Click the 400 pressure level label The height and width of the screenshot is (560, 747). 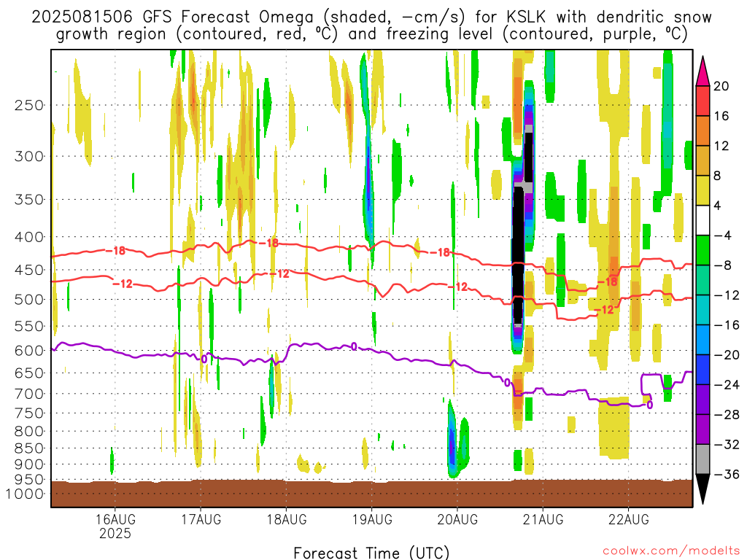[29, 237]
